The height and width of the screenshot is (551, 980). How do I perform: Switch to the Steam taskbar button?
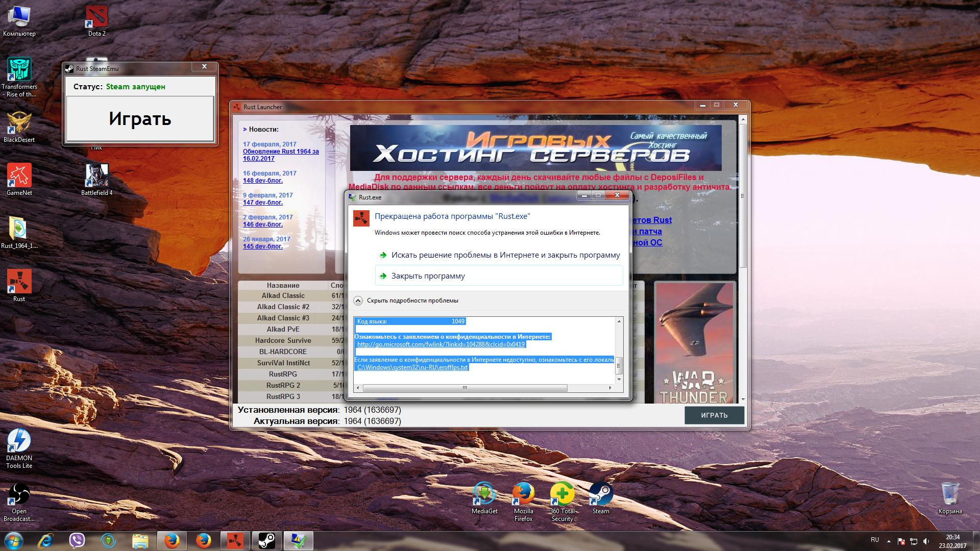tap(266, 541)
